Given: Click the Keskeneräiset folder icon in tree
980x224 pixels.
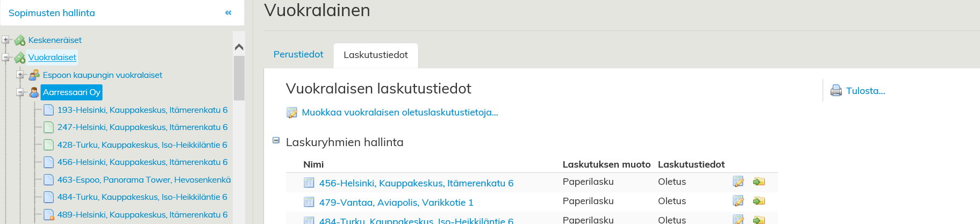Looking at the screenshot, I should [x=20, y=40].
